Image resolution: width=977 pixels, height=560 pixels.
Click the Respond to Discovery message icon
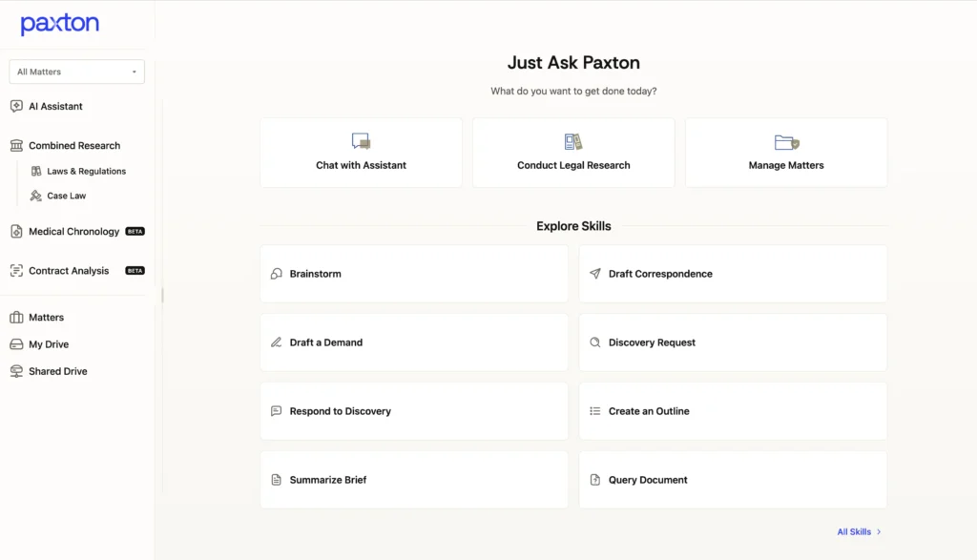276,411
